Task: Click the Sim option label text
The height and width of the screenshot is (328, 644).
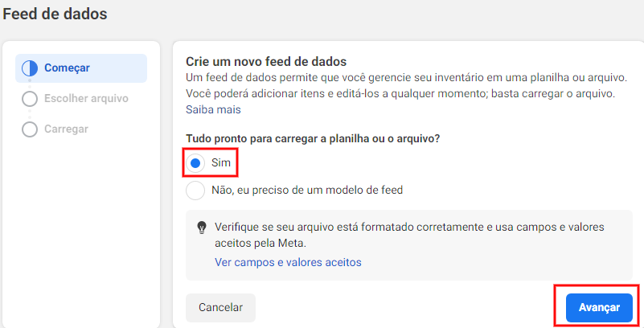Action: pos(221,163)
